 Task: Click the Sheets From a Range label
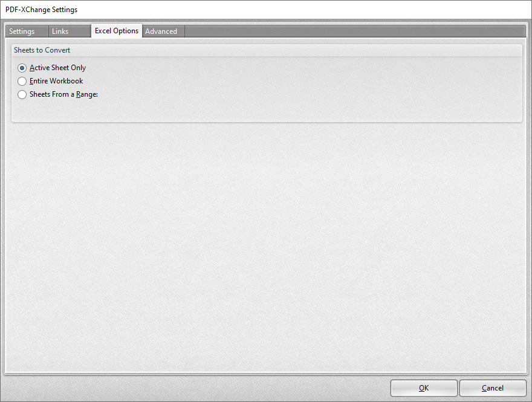[62, 94]
